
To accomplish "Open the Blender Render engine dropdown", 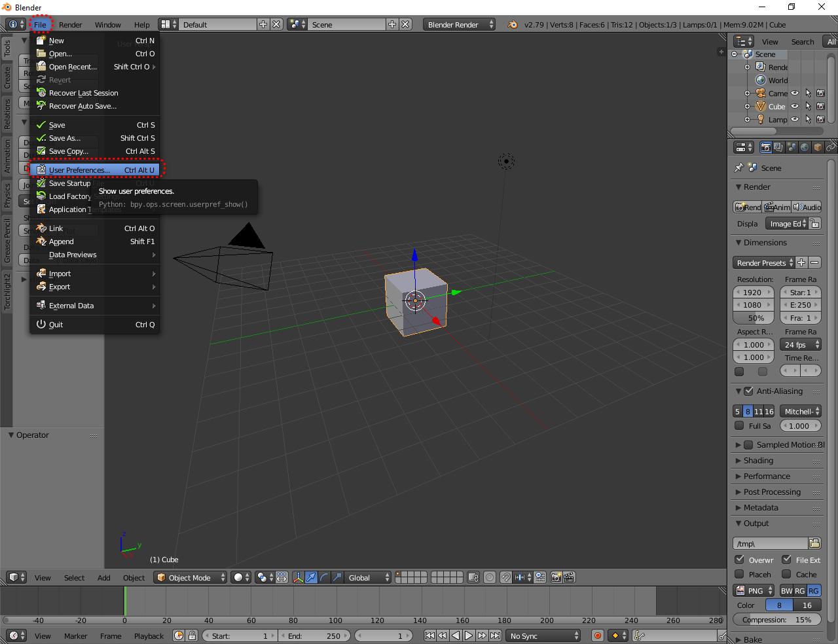I will [460, 25].
